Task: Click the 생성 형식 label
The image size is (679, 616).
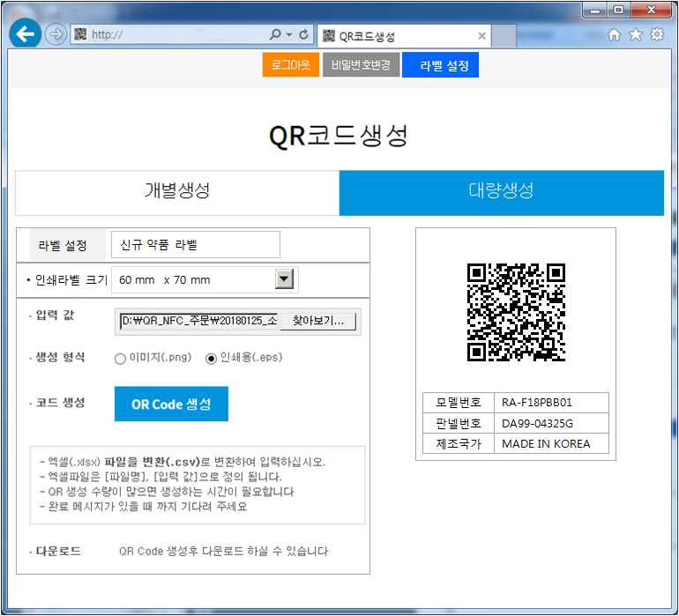Action: pos(60,357)
